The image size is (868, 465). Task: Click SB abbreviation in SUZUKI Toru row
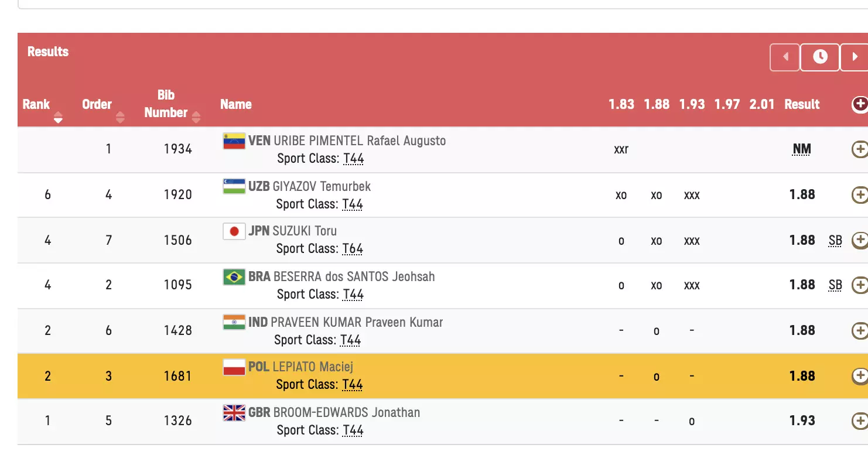(835, 240)
